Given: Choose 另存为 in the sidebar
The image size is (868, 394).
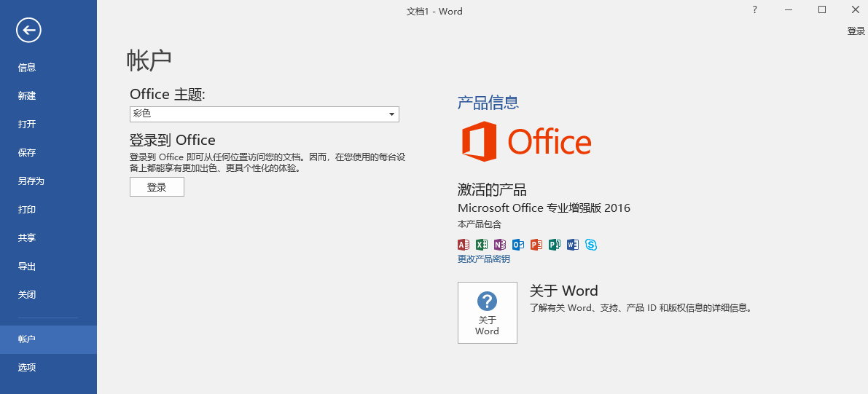Looking at the screenshot, I should coord(48,181).
